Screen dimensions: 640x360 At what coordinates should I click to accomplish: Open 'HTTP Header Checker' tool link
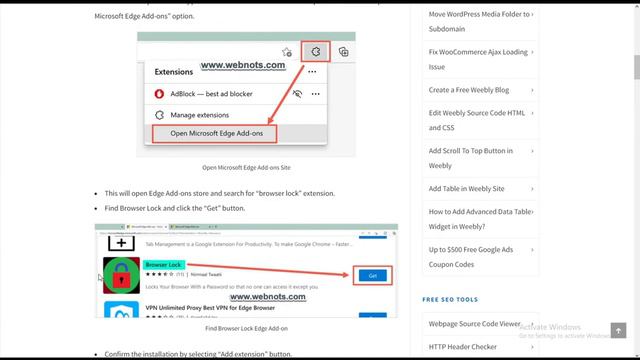coord(462,347)
